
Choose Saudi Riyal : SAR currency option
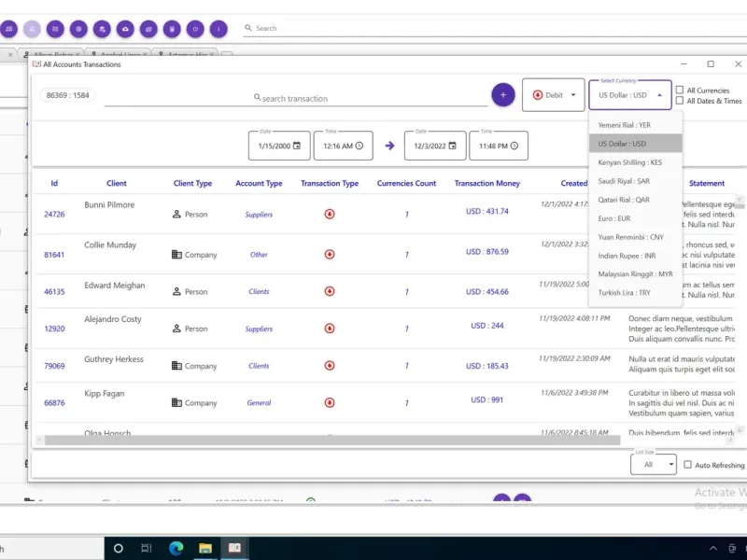624,181
